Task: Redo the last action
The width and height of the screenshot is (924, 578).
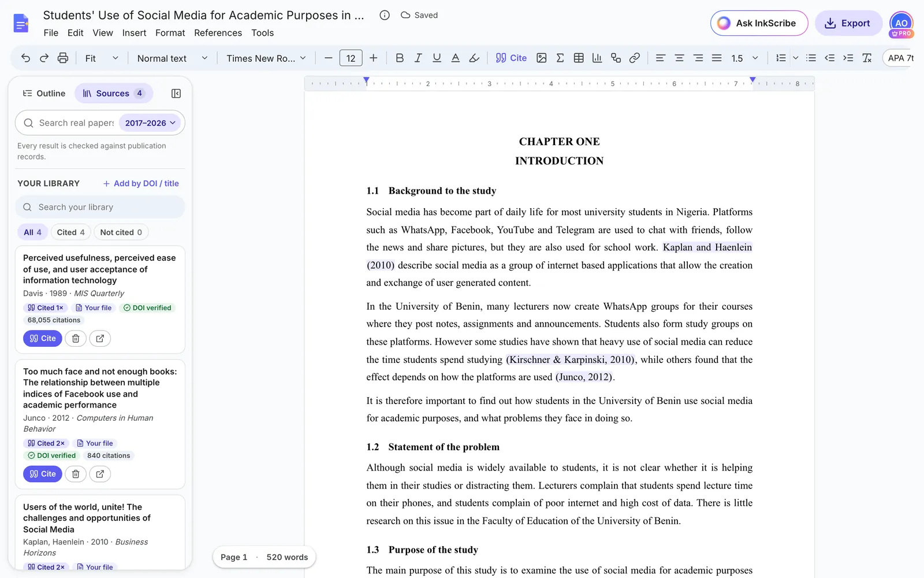Action: [44, 58]
